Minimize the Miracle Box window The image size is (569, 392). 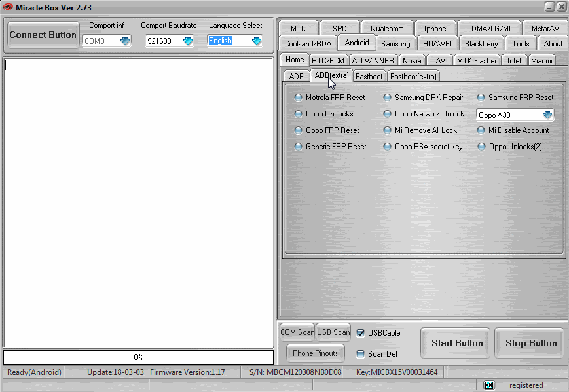point(550,6)
